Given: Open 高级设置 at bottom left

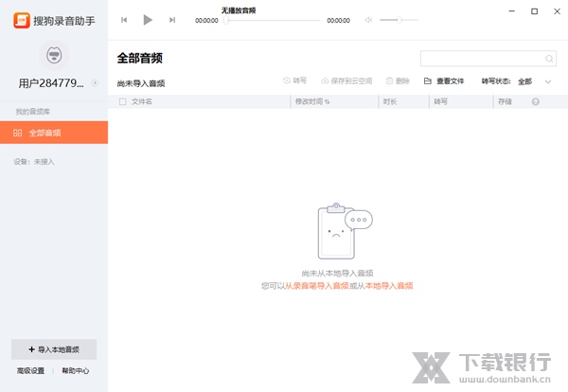Looking at the screenshot, I should [x=29, y=371].
